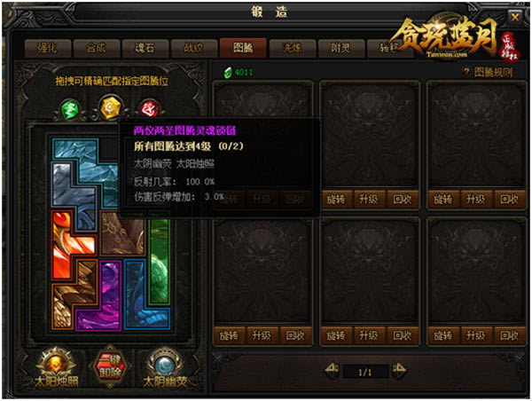Switch to the 强化 tab
The height and width of the screenshot is (401, 532).
[x=48, y=48]
